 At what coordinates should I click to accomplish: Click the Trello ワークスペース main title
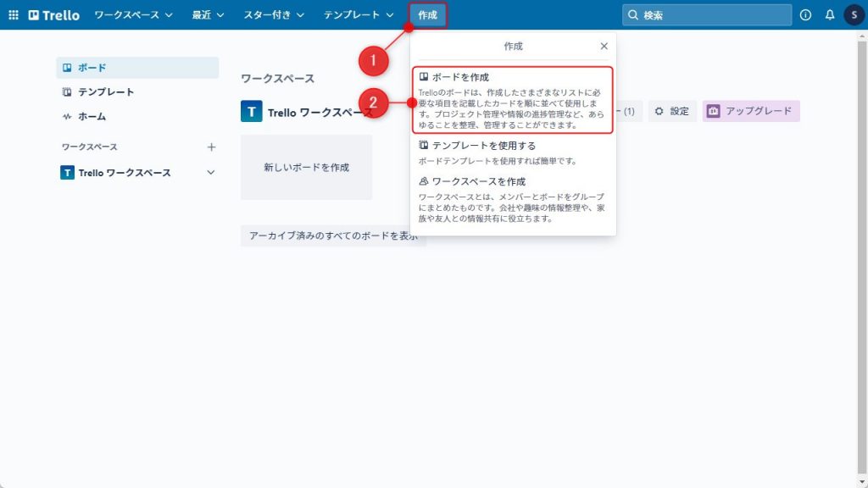(x=321, y=113)
